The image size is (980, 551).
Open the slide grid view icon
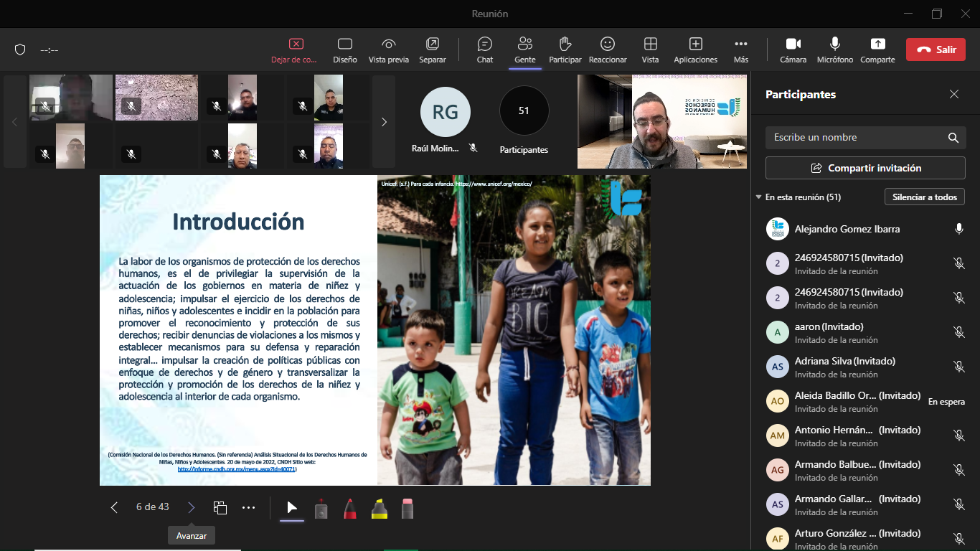pyautogui.click(x=220, y=507)
